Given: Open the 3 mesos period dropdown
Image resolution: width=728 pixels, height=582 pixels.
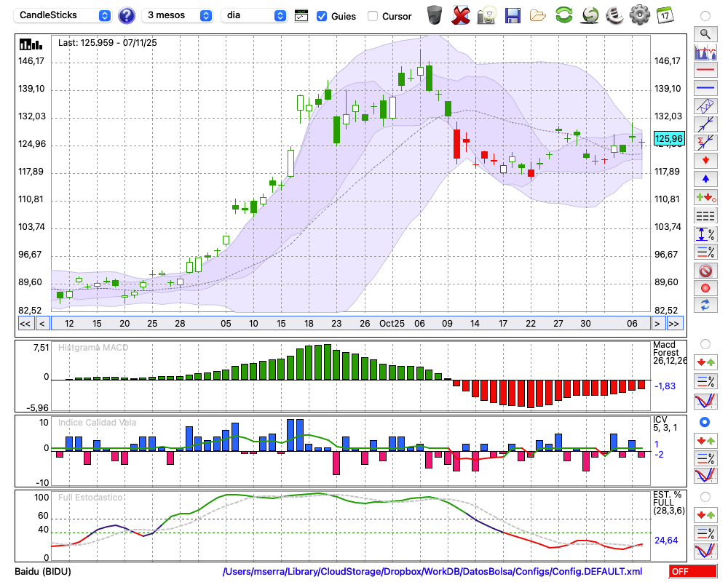Looking at the screenshot, I should coord(177,15).
